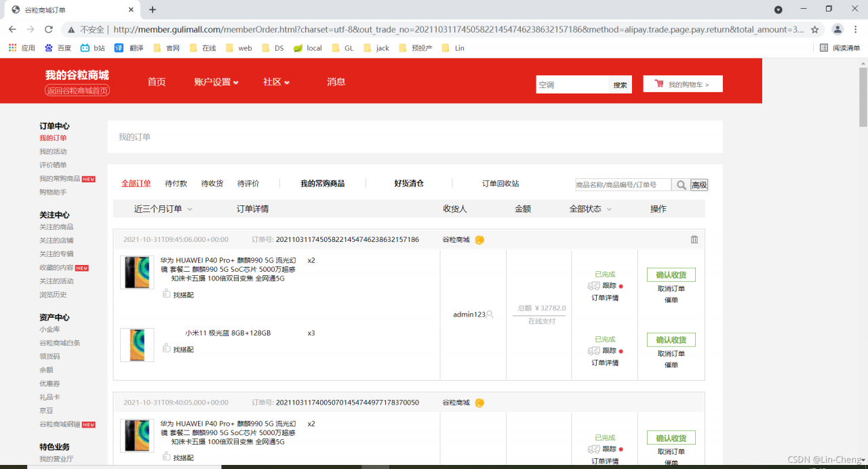Open shopping cart 我的购物车
Image resolution: width=868 pixels, height=469 pixels.
(683, 84)
